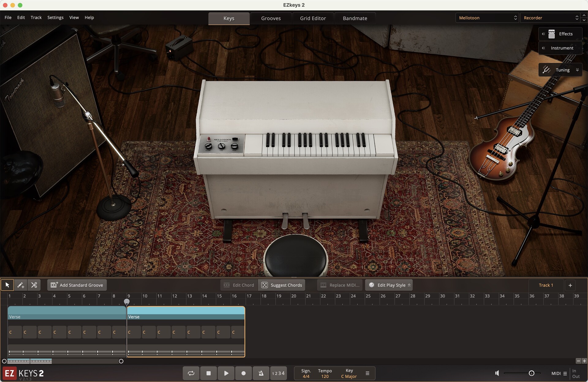
Task: Open the Settings menu
Action: pyautogui.click(x=55, y=17)
